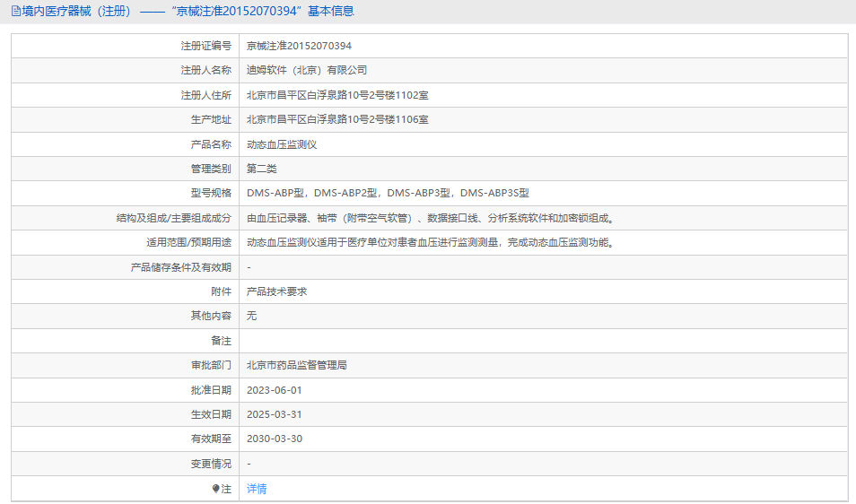This screenshot has width=856, height=504.
Task: Click the label 注册人住所
Action: (206, 95)
